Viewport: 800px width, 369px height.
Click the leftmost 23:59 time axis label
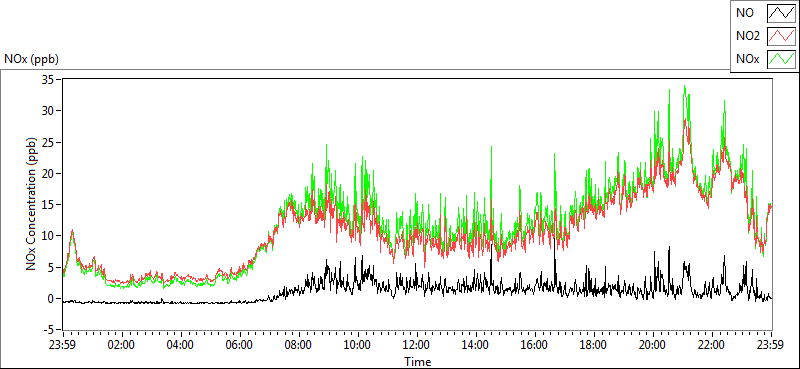(62, 344)
